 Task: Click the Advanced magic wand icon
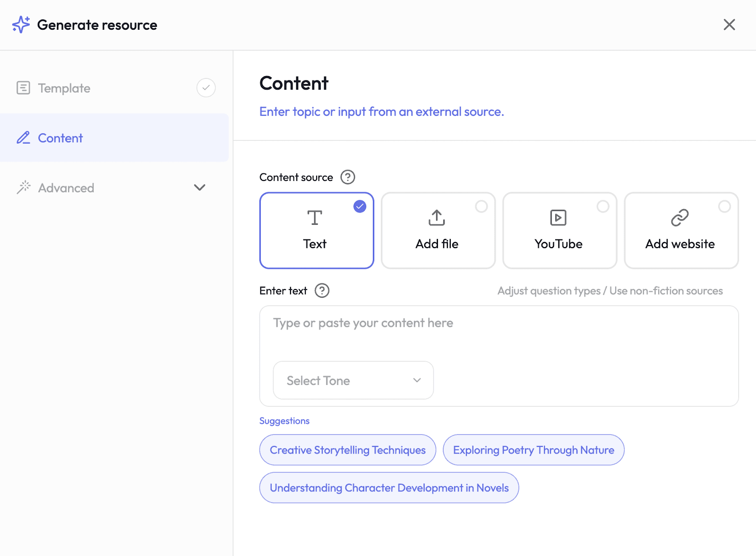click(23, 188)
